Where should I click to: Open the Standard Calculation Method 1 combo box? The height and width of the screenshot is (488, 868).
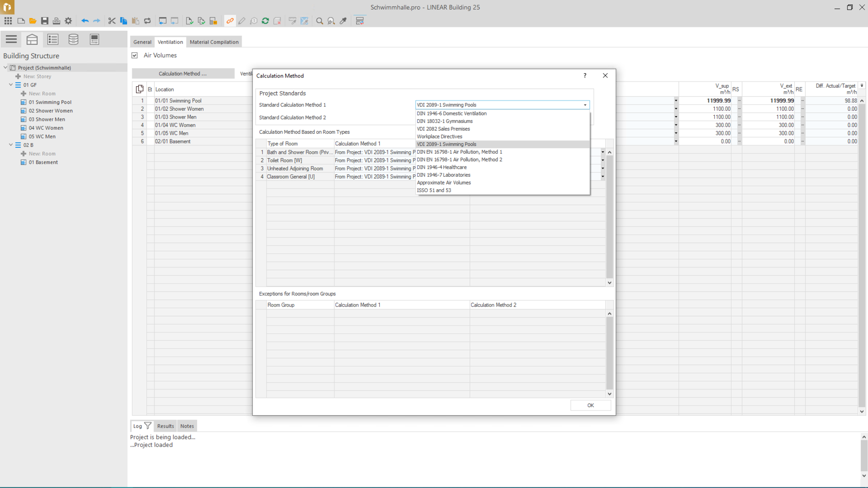click(502, 105)
